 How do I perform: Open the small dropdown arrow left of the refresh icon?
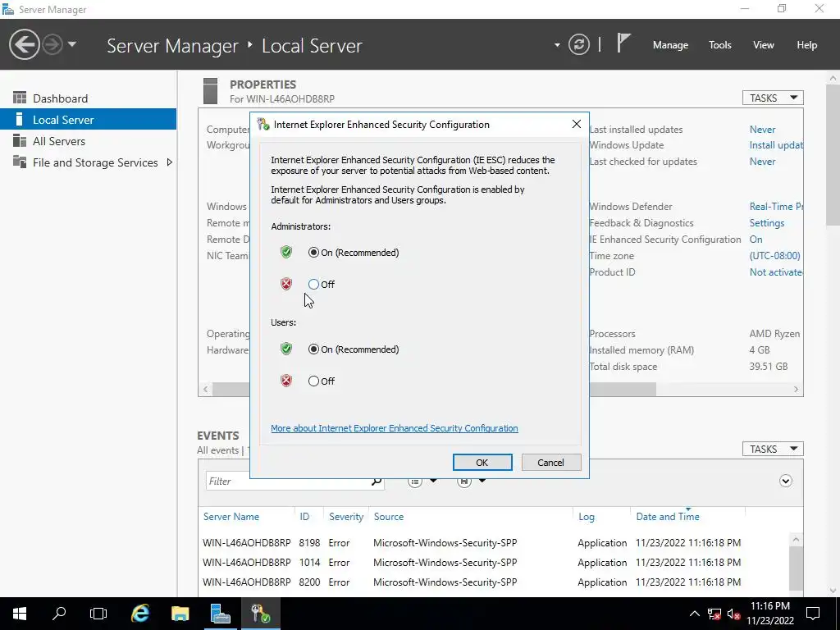tap(557, 45)
